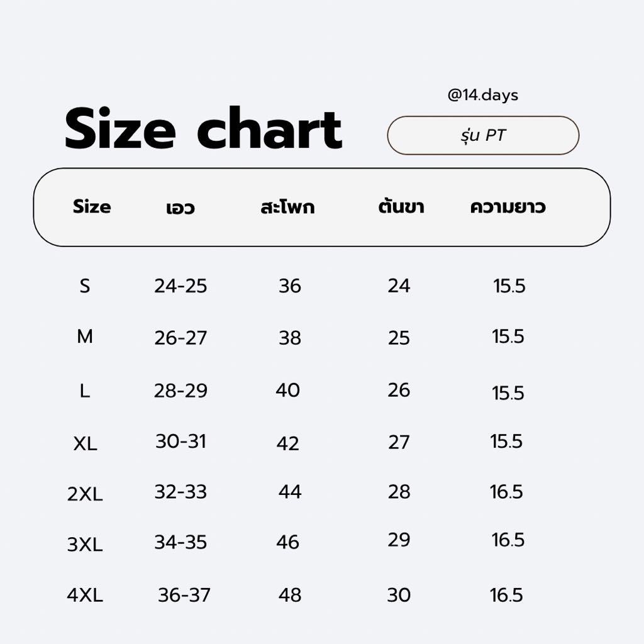Click the @14.days handle text
Screen dimensions: 644x644
point(482,95)
